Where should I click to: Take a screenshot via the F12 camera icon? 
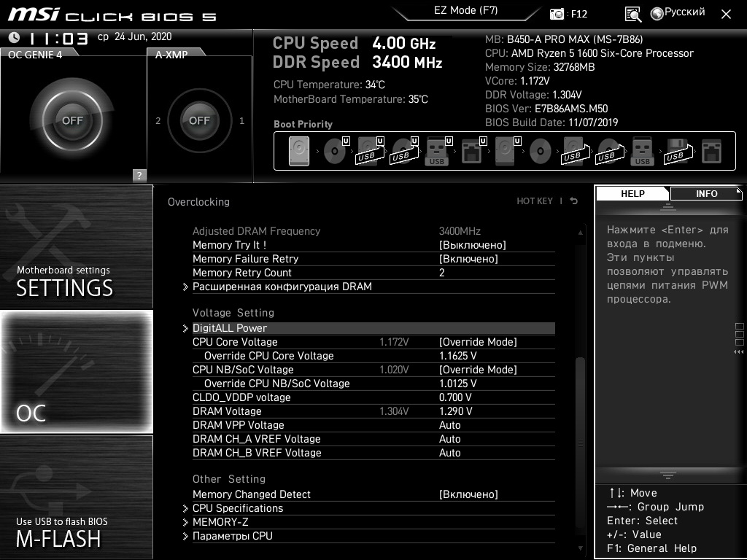[557, 14]
